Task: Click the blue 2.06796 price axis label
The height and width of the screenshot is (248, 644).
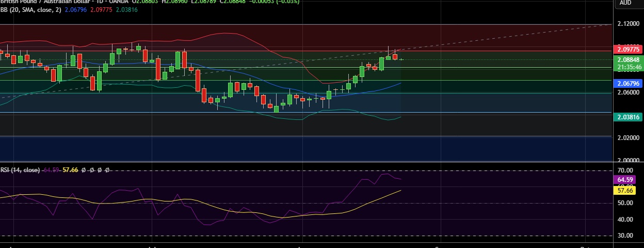Action: pyautogui.click(x=627, y=83)
